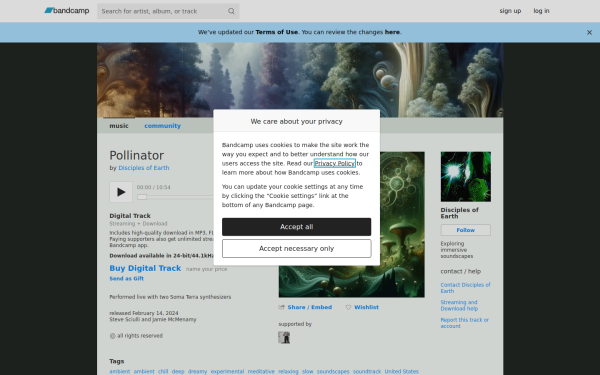
Task: Click the Share / Embed icon
Action: (282, 307)
